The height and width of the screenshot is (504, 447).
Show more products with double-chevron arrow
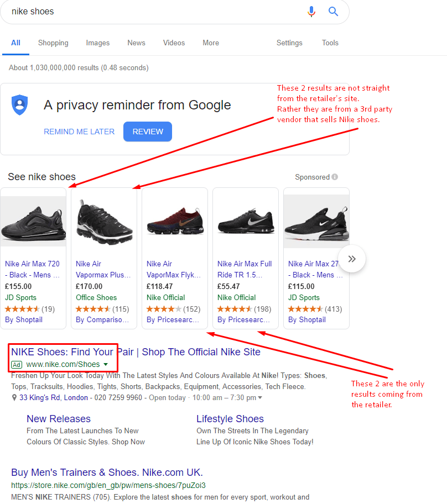pyautogui.click(x=352, y=259)
